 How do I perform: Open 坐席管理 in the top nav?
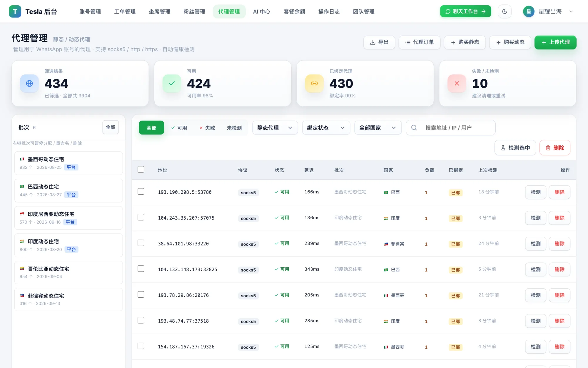159,11
